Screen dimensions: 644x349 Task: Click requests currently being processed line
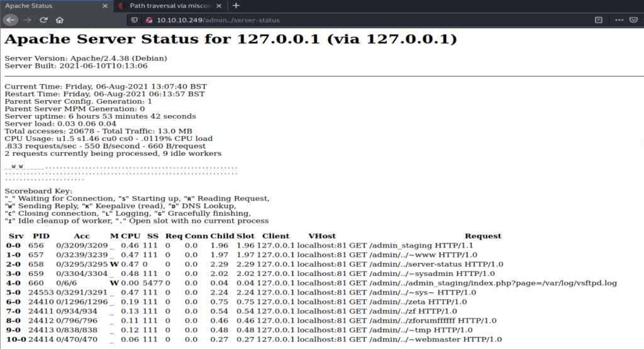point(113,153)
